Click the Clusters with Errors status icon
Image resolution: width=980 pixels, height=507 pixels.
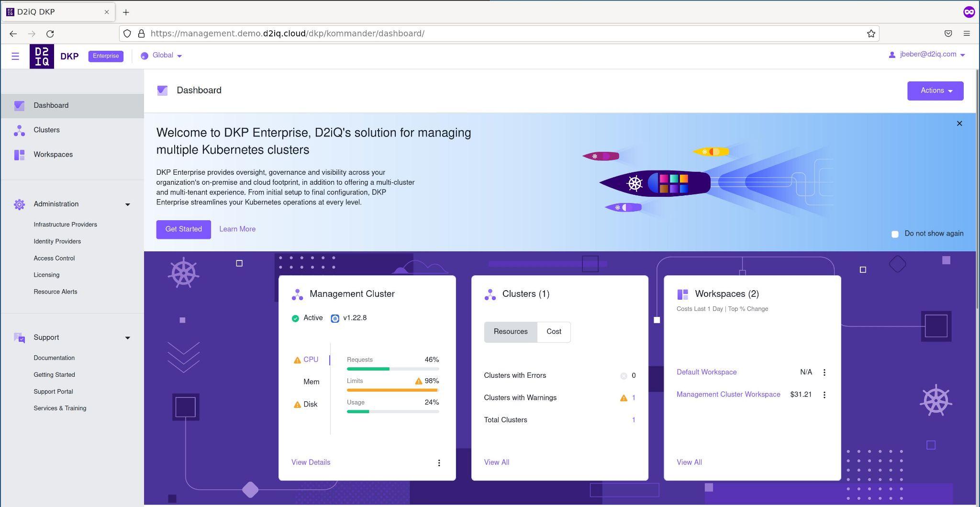point(624,376)
